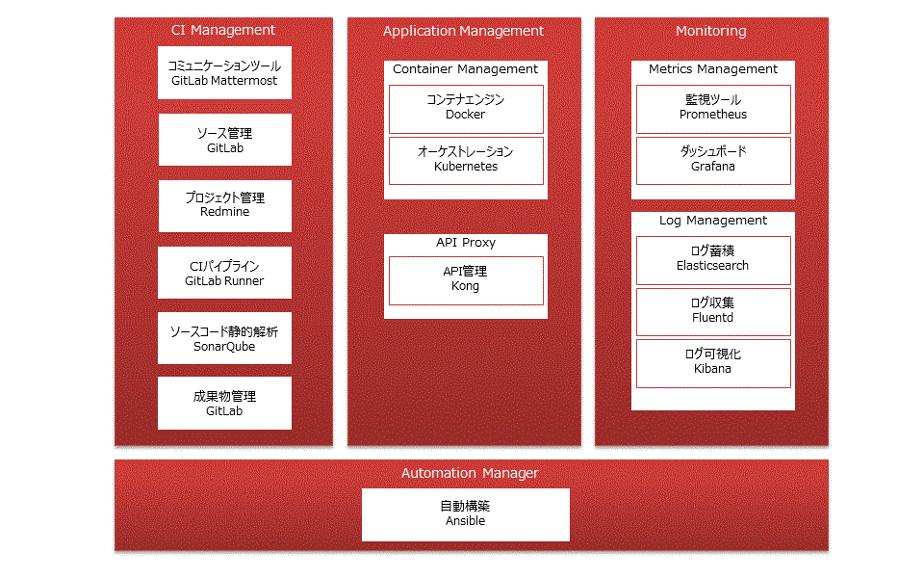Choose the ログ収集 Fluentd box

tap(713, 312)
